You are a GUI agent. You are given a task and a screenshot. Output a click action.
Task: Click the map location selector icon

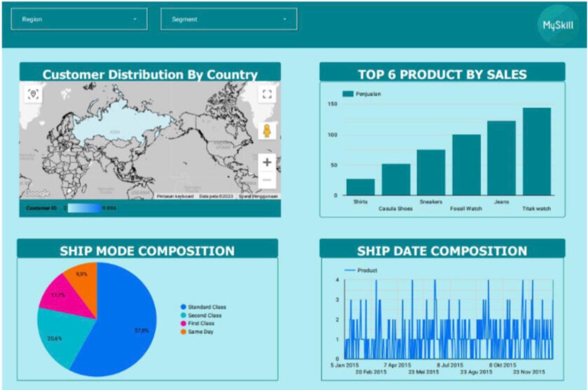point(33,94)
